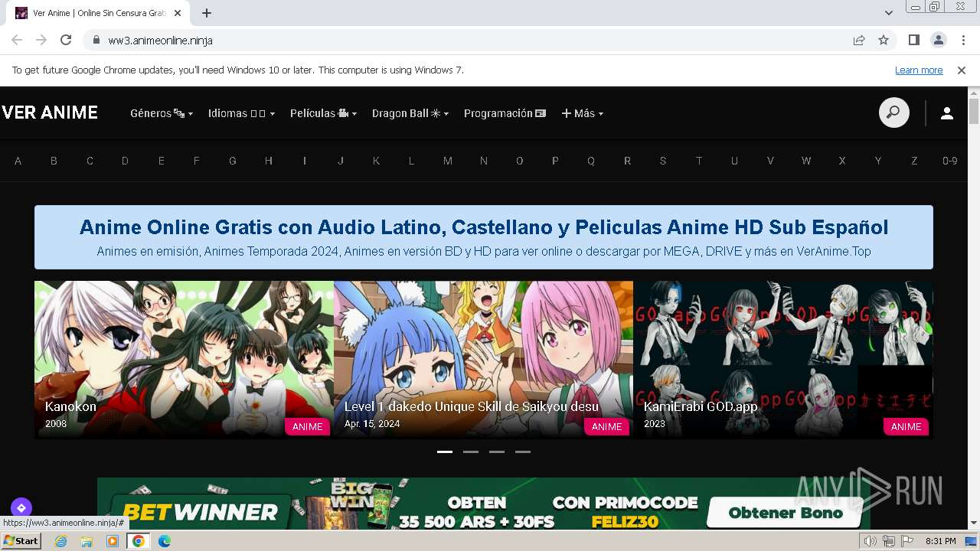
Task: Open a new browser tab
Action: [x=207, y=13]
